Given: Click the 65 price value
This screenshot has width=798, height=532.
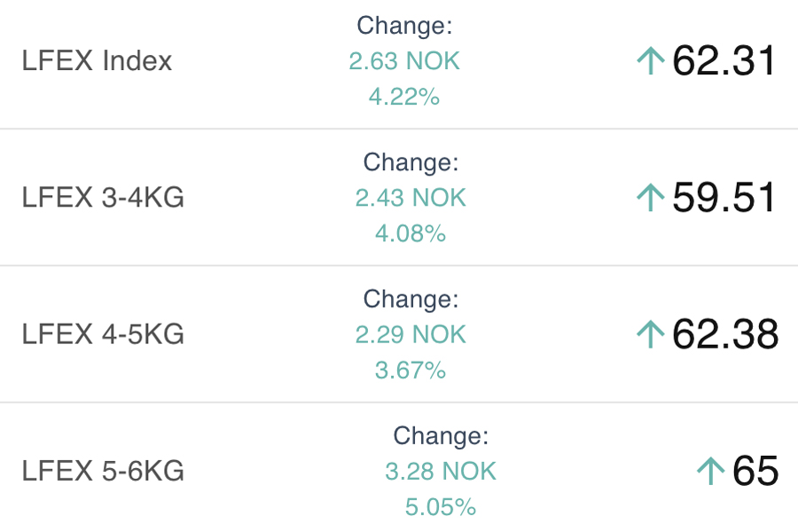Looking at the screenshot, I should (755, 471).
